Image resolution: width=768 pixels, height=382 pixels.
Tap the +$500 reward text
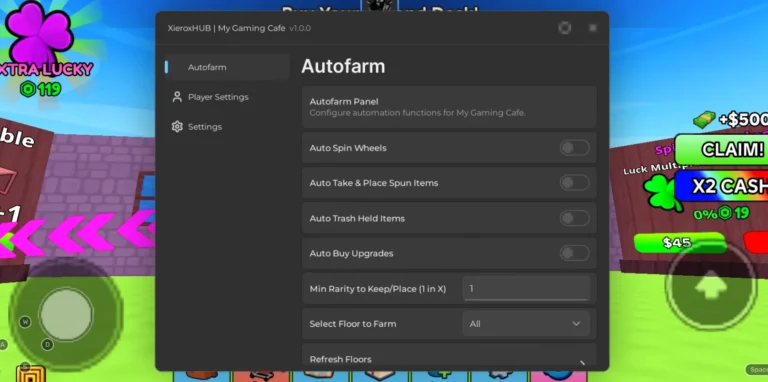743,119
